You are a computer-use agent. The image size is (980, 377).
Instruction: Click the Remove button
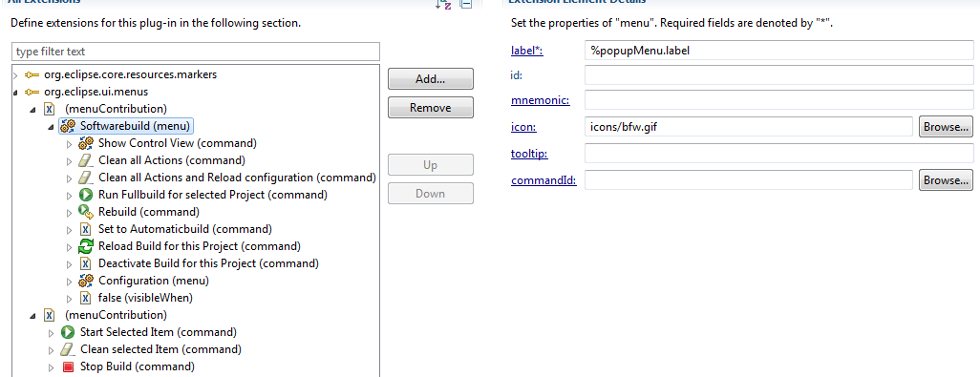(x=431, y=107)
